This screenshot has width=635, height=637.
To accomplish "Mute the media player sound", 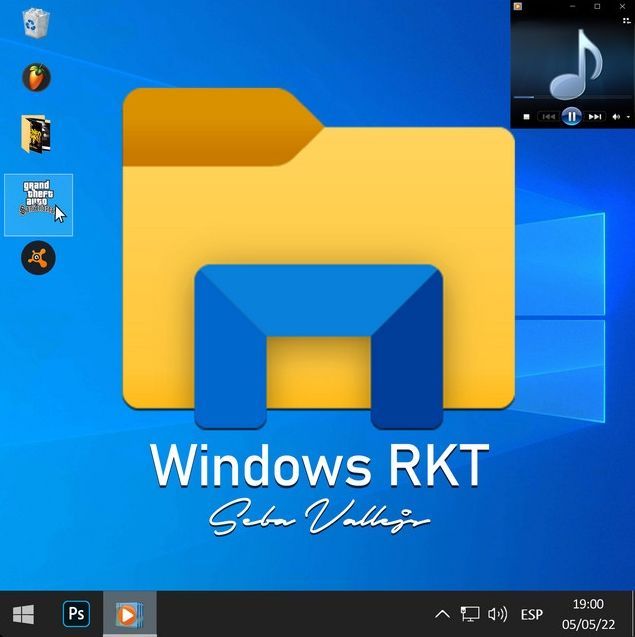I will (616, 117).
